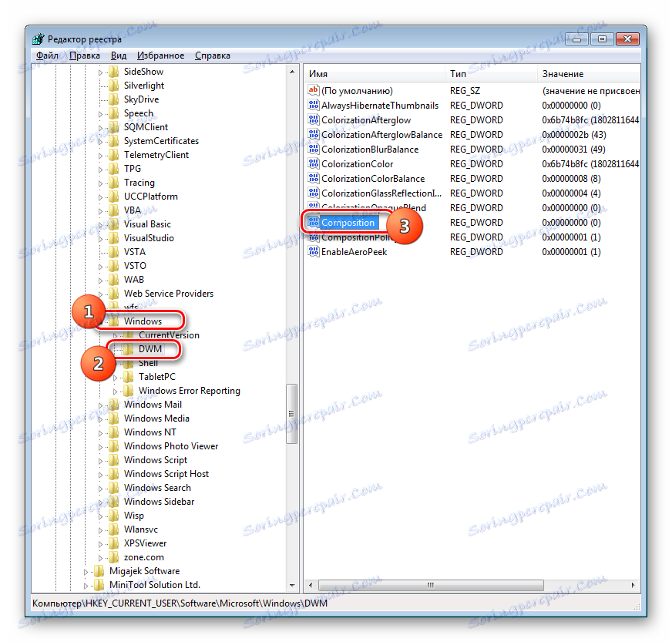Expand the TPG key
The height and width of the screenshot is (642, 672).
(100, 170)
